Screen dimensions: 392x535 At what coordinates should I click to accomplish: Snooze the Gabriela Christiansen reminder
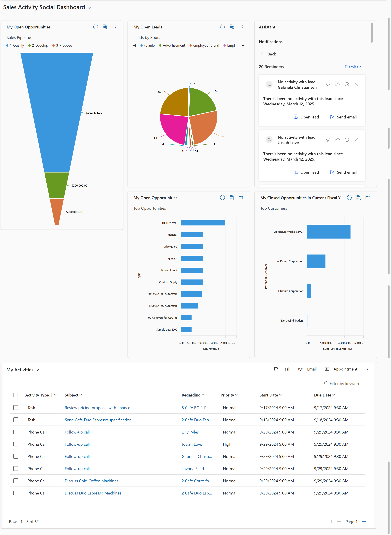coord(347,84)
